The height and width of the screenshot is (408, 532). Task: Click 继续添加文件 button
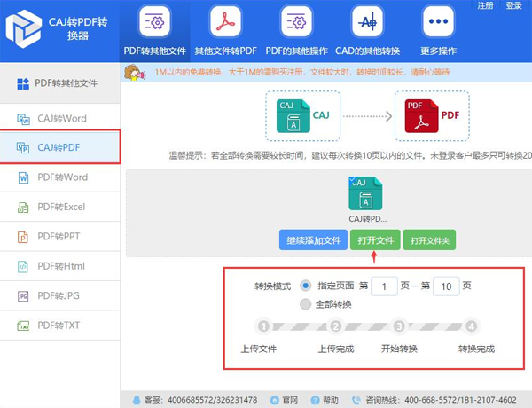tap(313, 240)
